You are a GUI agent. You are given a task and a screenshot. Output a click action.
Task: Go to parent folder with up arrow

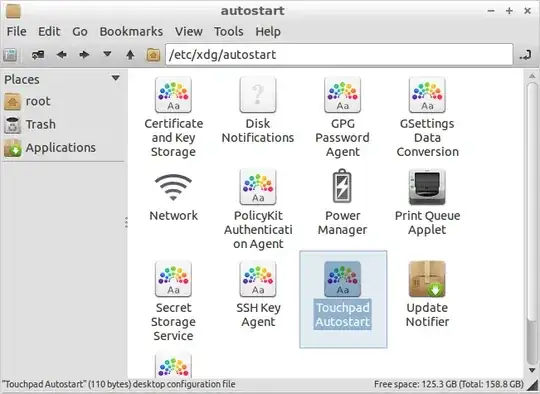[130, 54]
